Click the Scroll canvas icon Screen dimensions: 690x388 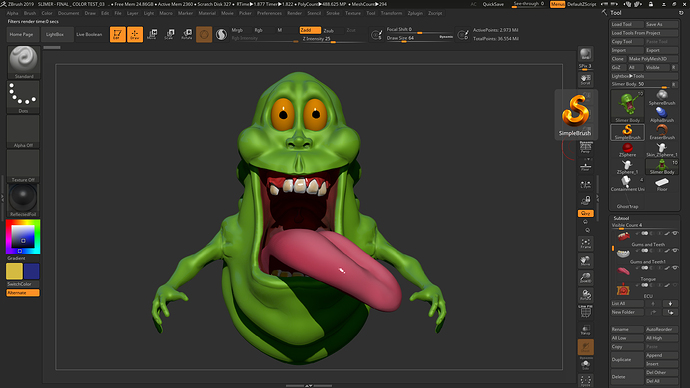click(585, 79)
